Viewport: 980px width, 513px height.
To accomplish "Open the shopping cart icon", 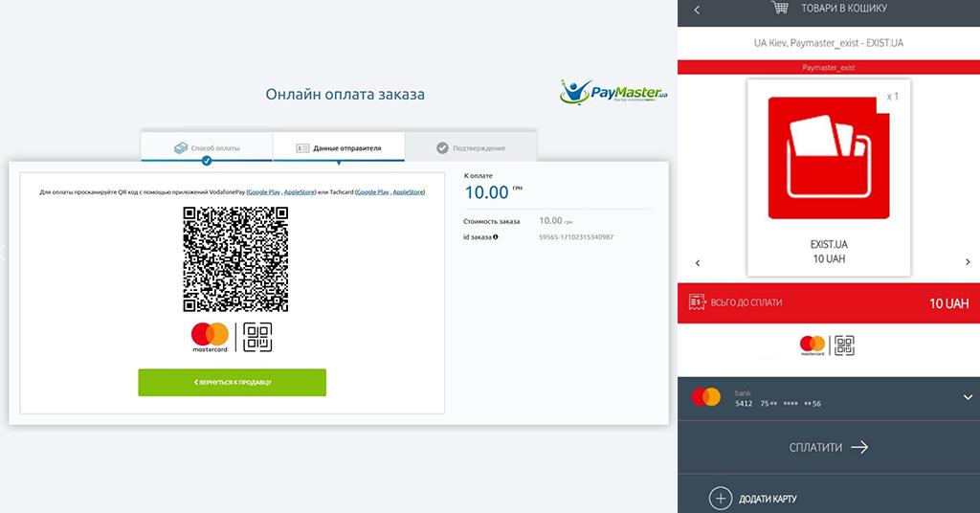I will point(779,8).
